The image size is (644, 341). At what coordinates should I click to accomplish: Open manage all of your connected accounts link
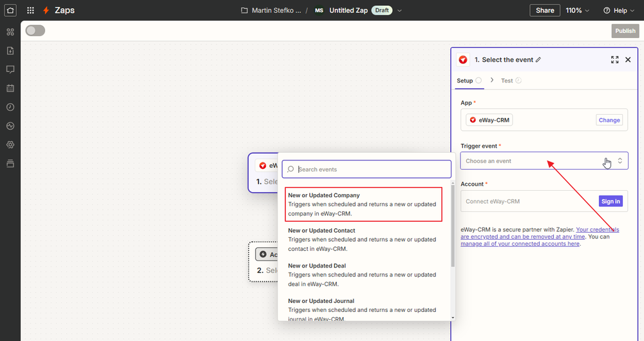point(520,244)
